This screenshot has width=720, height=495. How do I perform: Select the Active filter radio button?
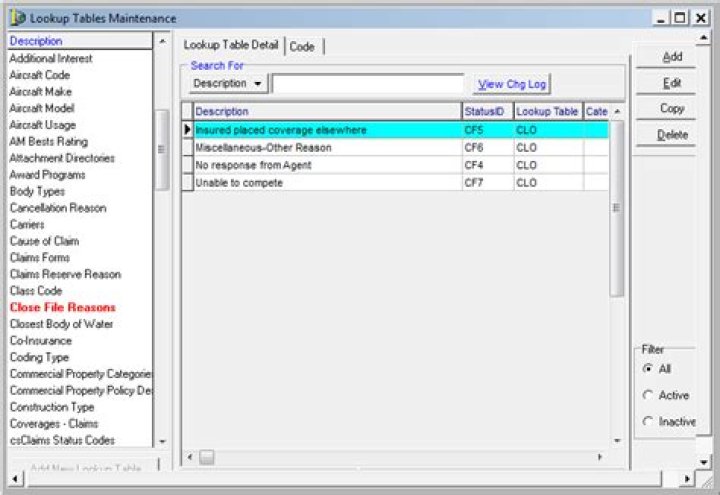(x=648, y=395)
